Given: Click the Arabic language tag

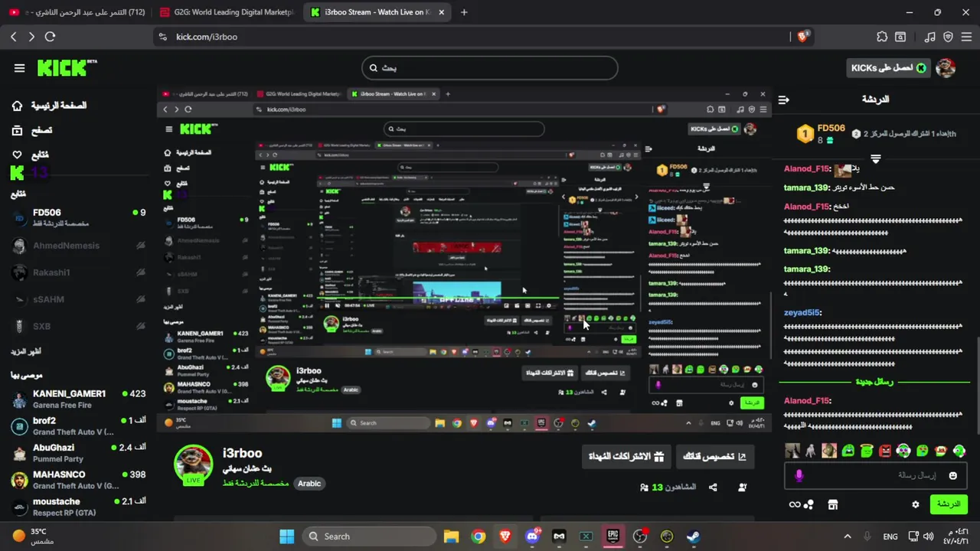Looking at the screenshot, I should [309, 484].
